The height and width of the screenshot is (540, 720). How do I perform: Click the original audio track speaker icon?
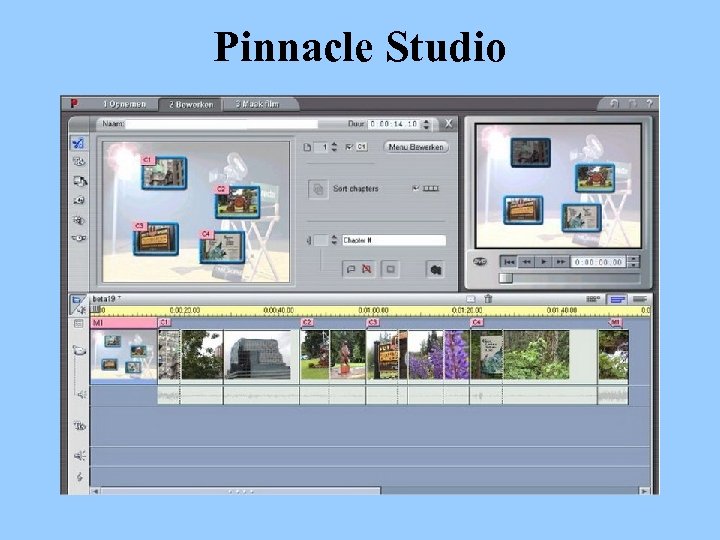point(80,394)
